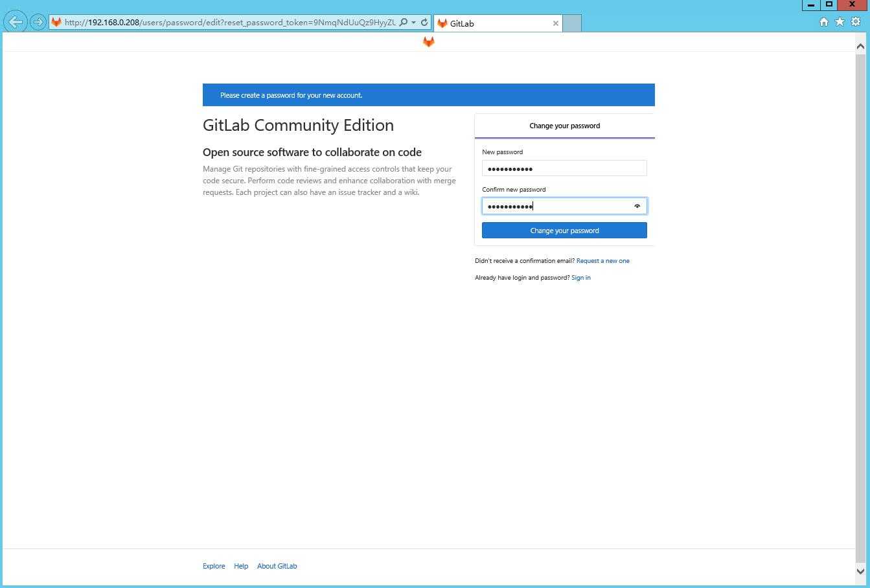Click the browser Back arrow button
The image size is (870, 588).
[x=16, y=22]
